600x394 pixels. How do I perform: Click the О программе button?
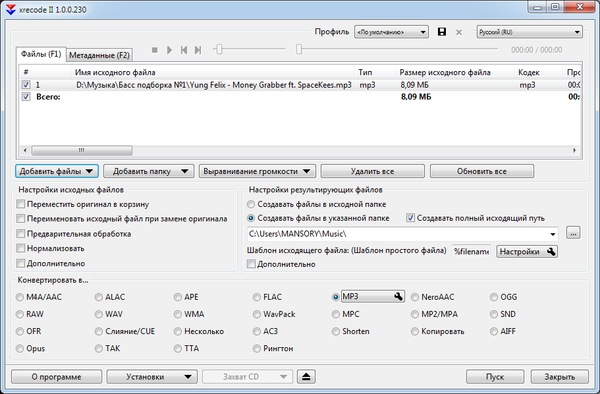[x=56, y=377]
